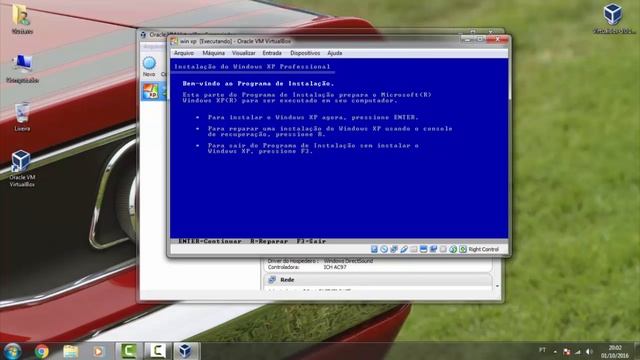Click the network signal tray icon

pos(578,351)
